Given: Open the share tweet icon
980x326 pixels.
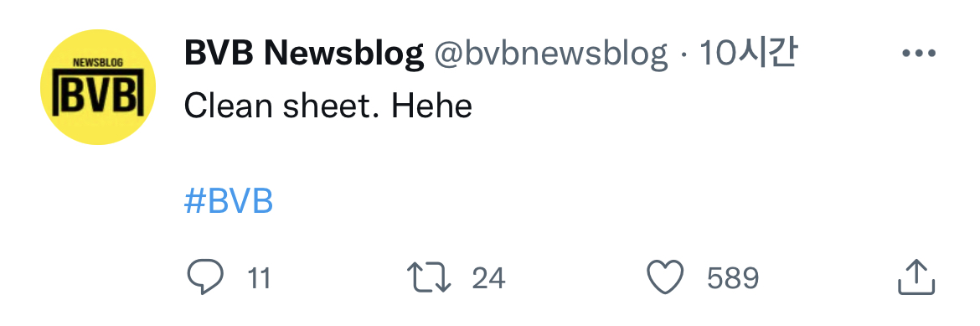Looking at the screenshot, I should [916, 277].
